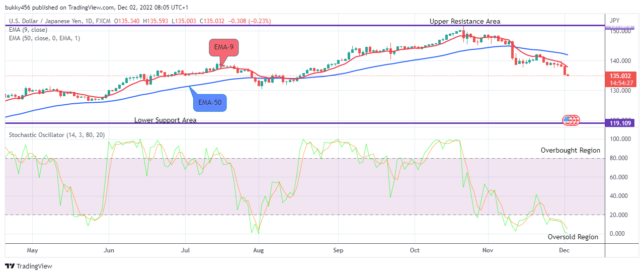Click the EMA (50, close, 0, EMA, 1) legend

pyautogui.click(x=43, y=38)
